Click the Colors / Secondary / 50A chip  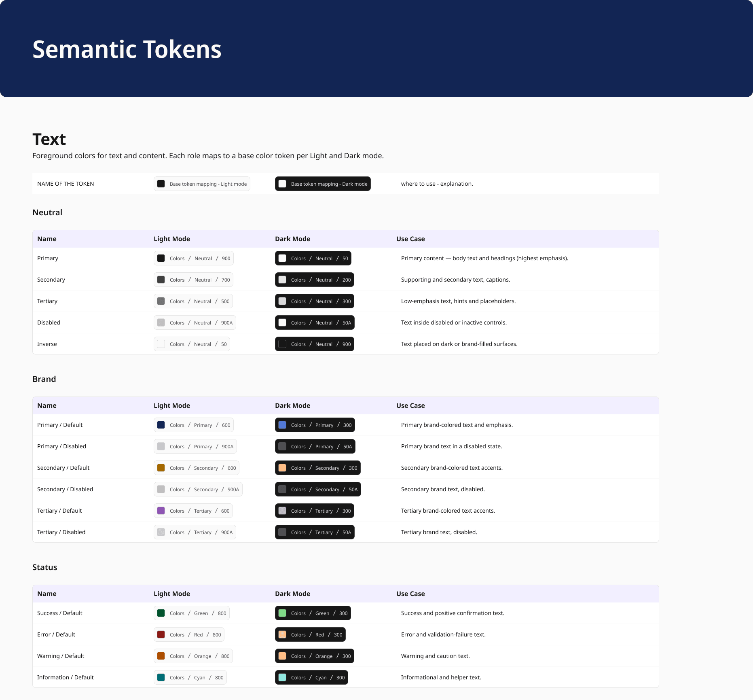click(318, 489)
